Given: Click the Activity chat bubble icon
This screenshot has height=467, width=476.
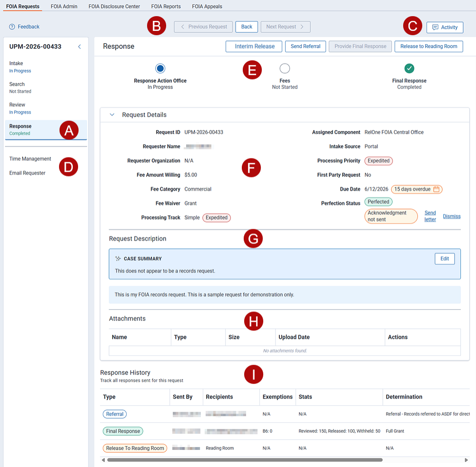Looking at the screenshot, I should 435,27.
